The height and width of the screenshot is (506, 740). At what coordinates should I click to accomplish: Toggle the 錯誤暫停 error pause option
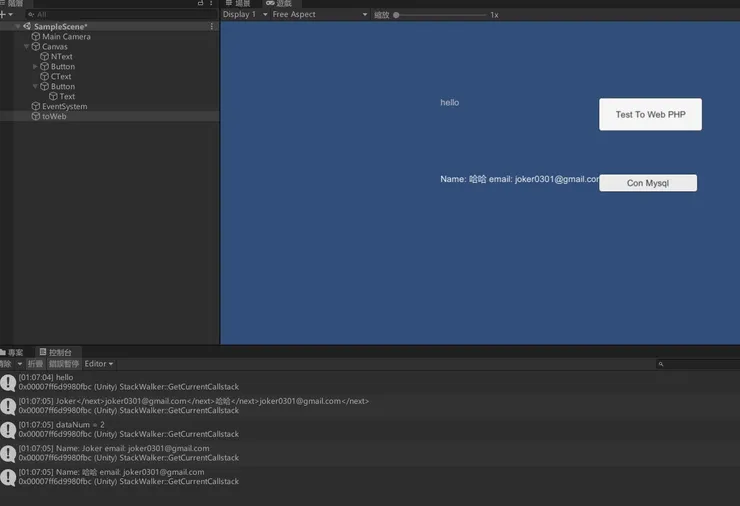coord(64,364)
